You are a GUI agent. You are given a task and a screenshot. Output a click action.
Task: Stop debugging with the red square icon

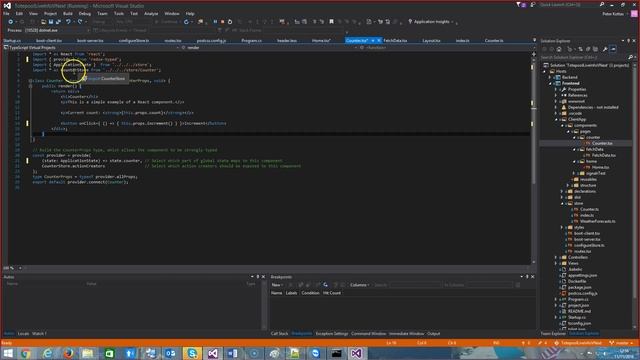[x=222, y=22]
